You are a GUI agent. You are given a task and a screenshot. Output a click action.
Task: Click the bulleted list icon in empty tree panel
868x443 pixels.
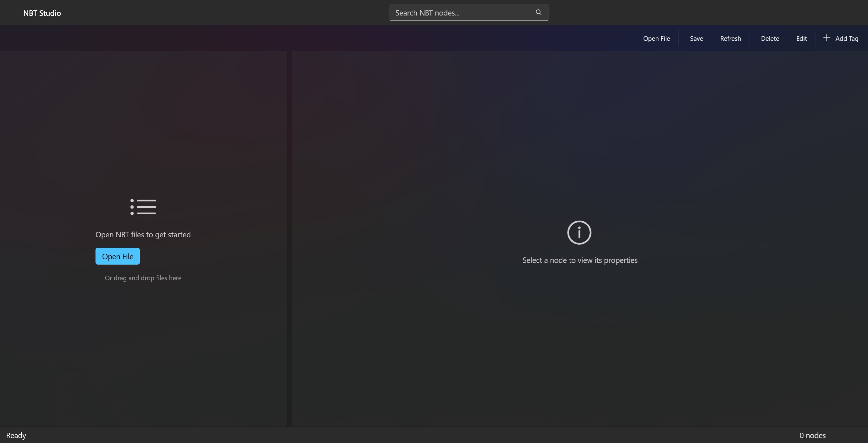pos(143,207)
